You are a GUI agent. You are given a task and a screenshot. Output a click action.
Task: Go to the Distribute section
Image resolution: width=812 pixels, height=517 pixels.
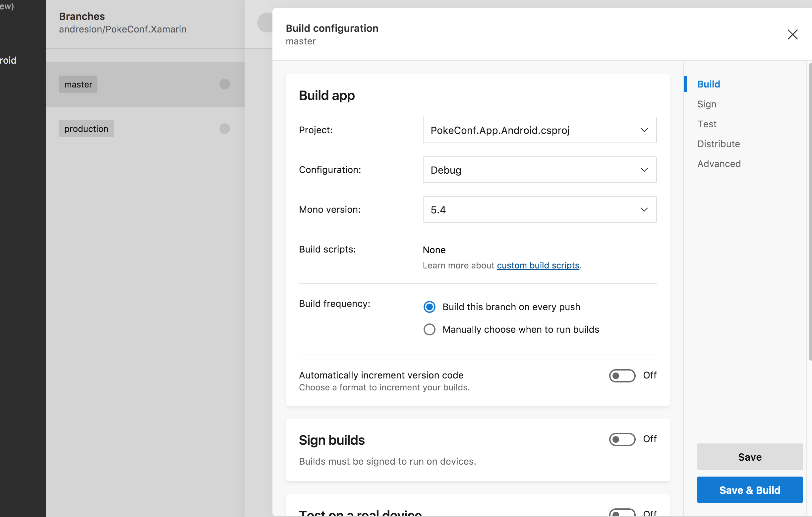pos(718,144)
